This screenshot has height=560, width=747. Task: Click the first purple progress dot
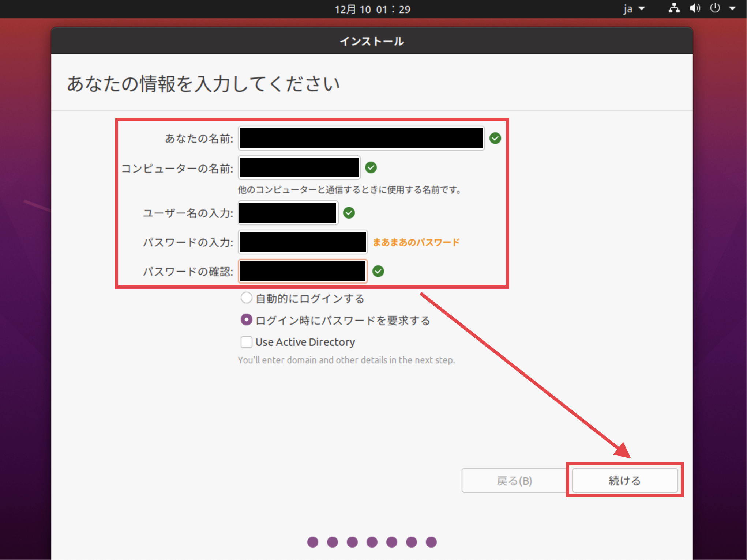click(312, 542)
